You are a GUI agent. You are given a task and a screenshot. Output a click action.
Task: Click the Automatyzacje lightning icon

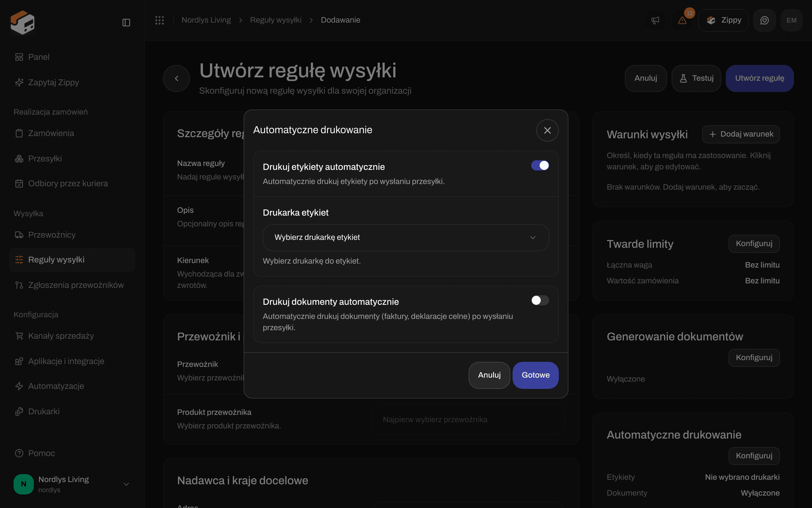tap(19, 386)
